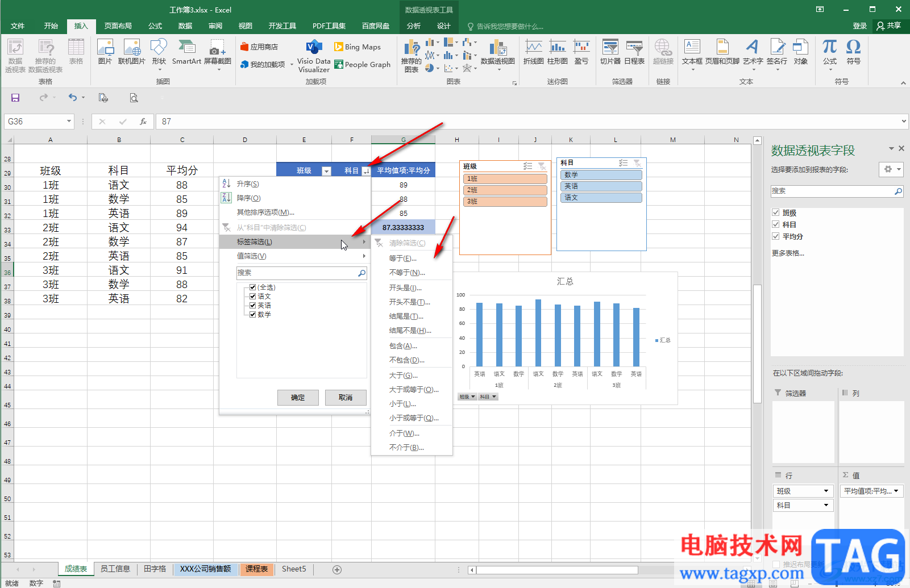Click the vertical scrollbar thumb
This screenshot has height=588, width=910.
click(757, 344)
